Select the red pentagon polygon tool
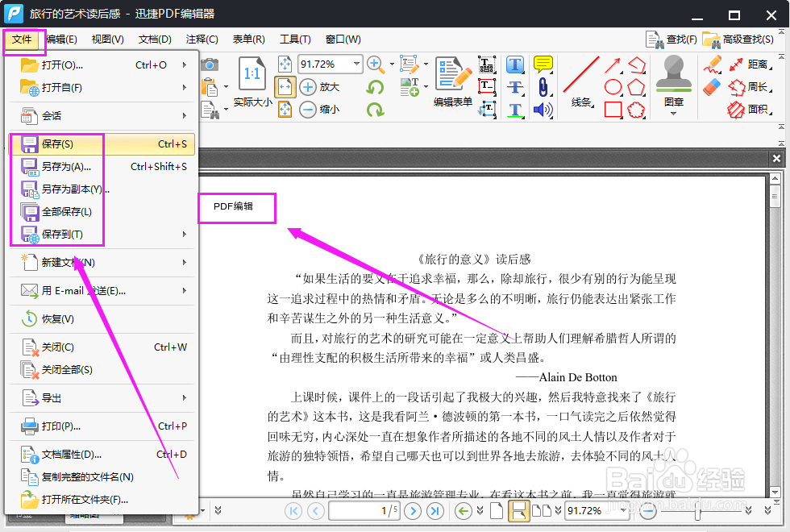The width and height of the screenshot is (790, 532). point(636,87)
